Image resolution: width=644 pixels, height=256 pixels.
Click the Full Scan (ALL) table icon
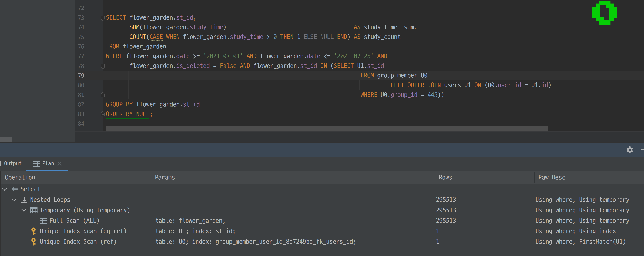pyautogui.click(x=44, y=221)
